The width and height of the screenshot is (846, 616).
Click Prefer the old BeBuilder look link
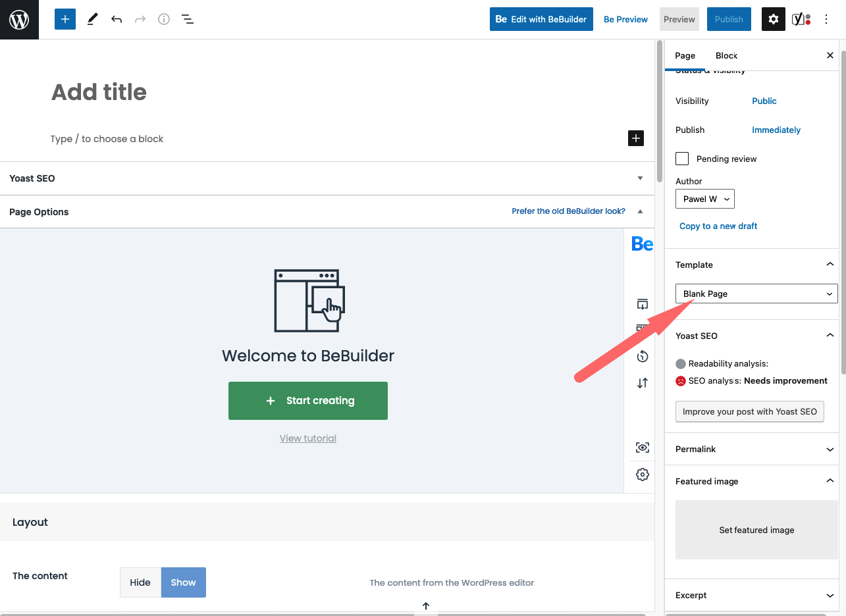569,211
